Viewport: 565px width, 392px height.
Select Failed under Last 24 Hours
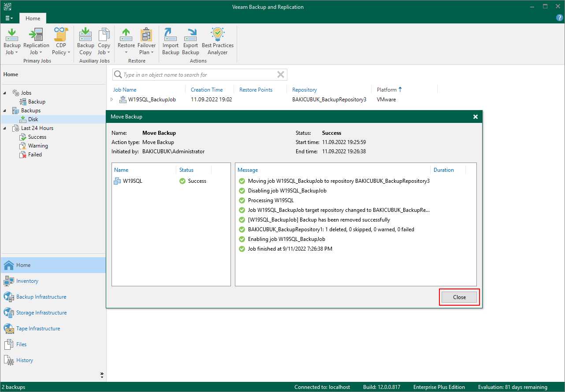coord(35,155)
